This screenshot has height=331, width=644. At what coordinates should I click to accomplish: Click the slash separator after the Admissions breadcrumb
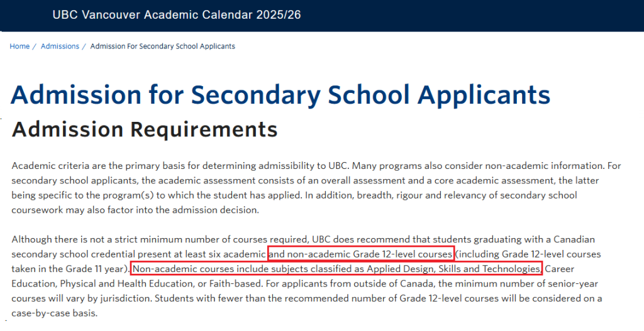[85, 46]
